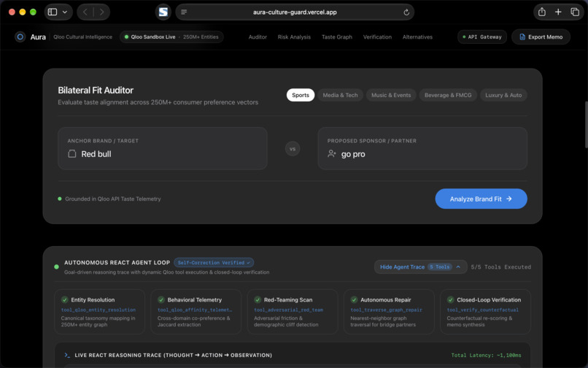Viewport: 588px width, 368px height.
Task: Click the Export Memo button
Action: point(541,37)
